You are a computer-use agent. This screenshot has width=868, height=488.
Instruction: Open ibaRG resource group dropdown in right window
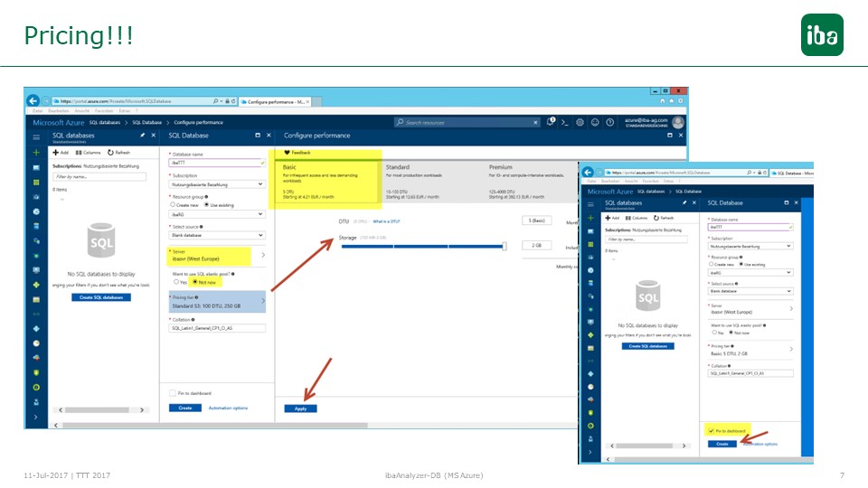[x=750, y=273]
